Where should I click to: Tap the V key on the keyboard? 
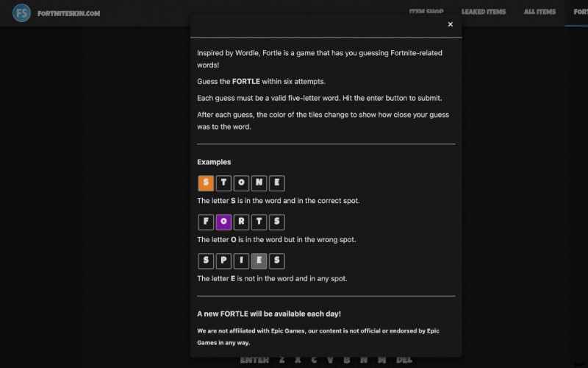pyautogui.click(x=330, y=360)
